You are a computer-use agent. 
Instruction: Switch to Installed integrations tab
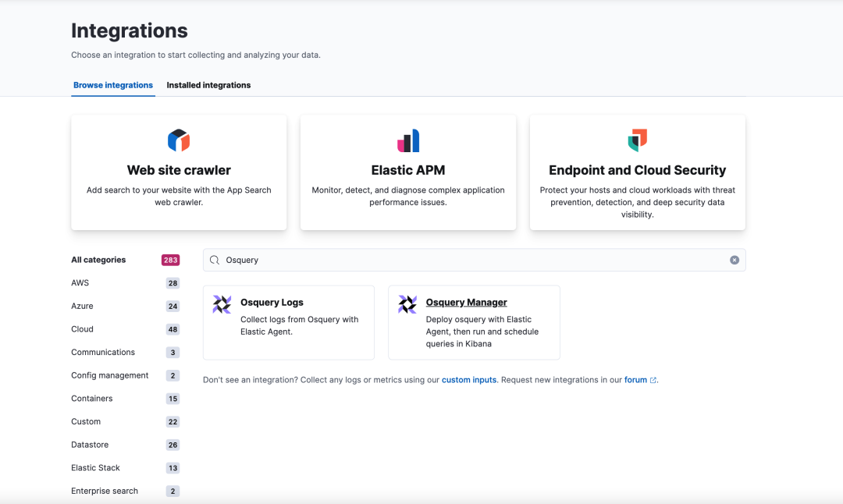(x=208, y=85)
